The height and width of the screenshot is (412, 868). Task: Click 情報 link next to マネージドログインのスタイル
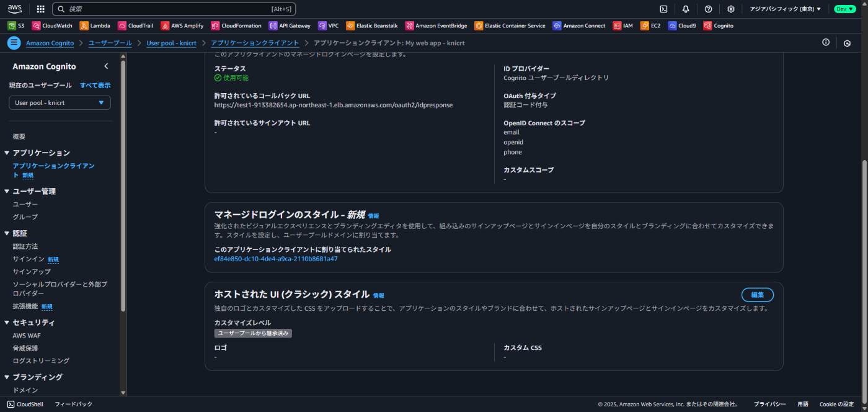point(373,216)
